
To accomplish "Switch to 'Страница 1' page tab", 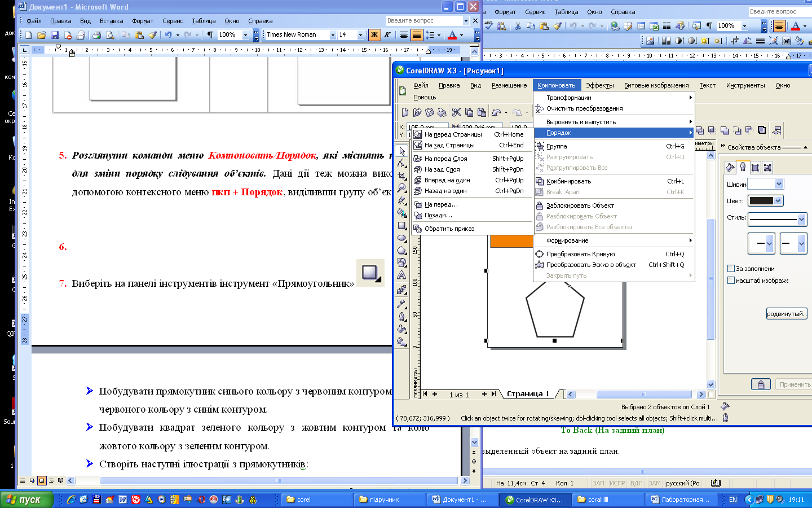I will click(528, 394).
